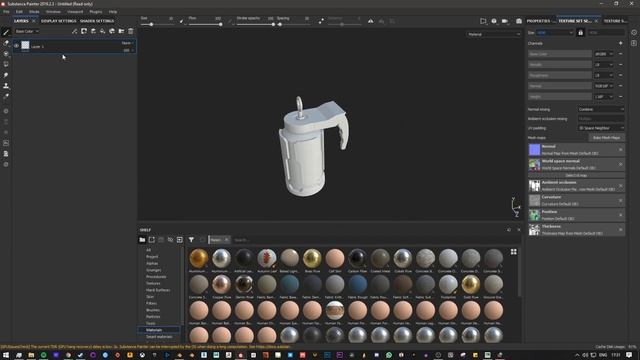Screen dimensions: 640x360
Task: Add a new paint layer
Action: (x=93, y=31)
